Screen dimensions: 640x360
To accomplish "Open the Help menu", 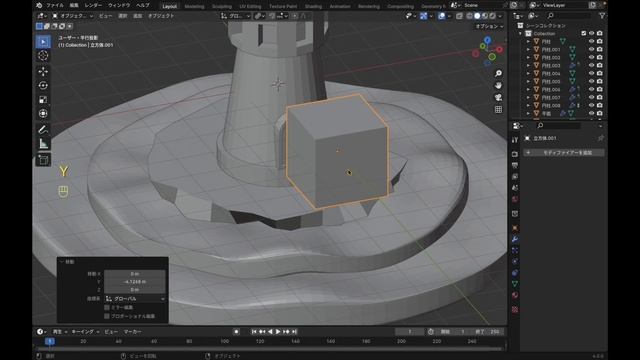I will (142, 5).
